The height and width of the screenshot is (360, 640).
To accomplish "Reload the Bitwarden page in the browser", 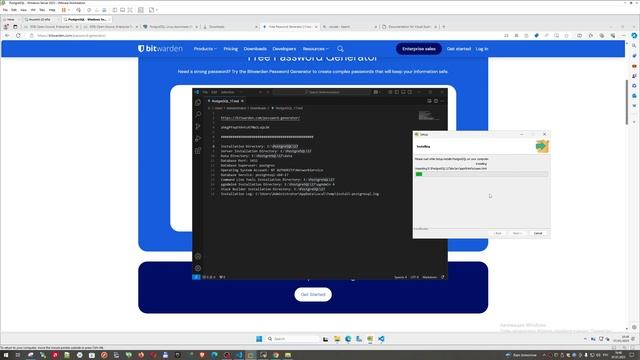I will click(x=18, y=36).
